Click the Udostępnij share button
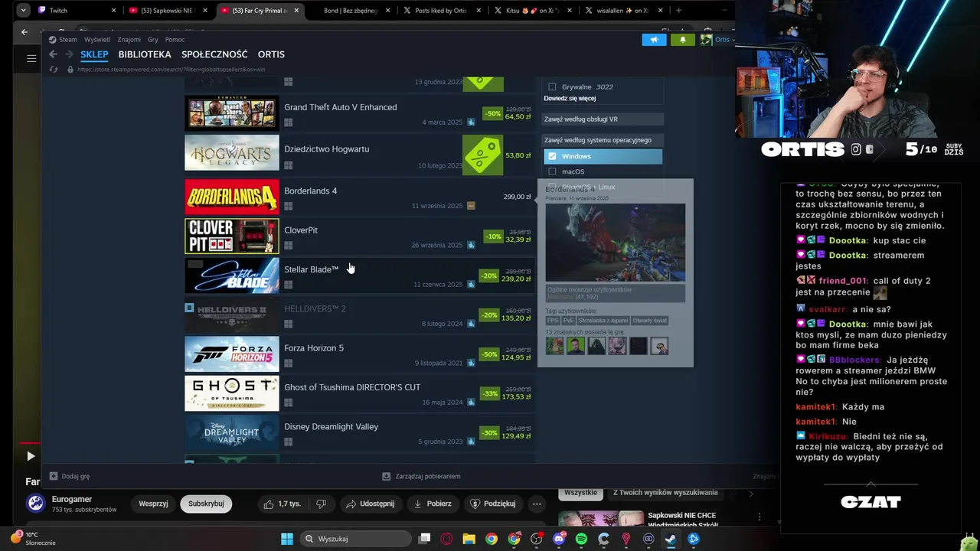980x551 pixels. (370, 504)
